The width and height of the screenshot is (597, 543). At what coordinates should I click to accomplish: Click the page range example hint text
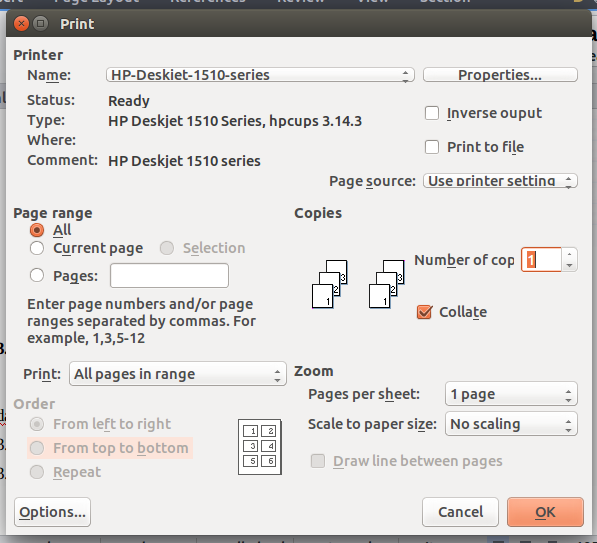(141, 321)
